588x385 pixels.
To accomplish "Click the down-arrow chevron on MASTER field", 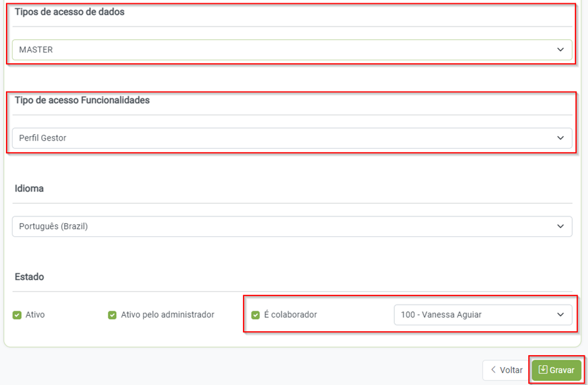I will coord(560,50).
